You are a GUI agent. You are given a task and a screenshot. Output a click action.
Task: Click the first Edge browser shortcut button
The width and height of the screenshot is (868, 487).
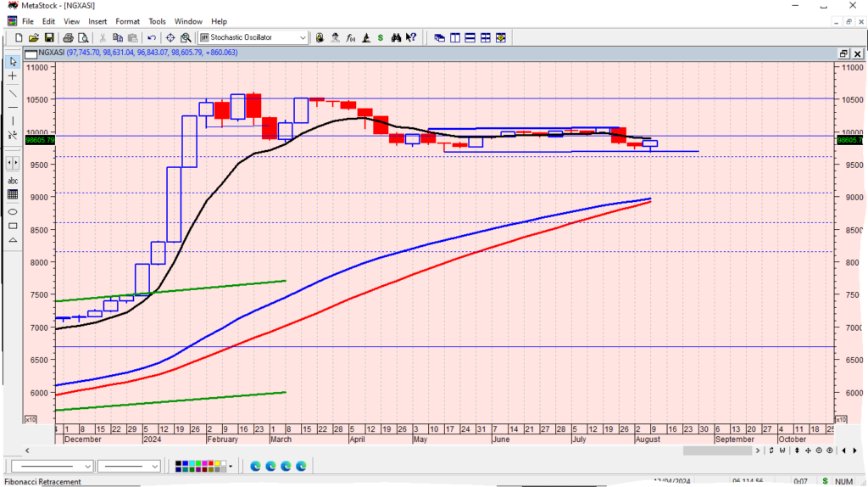coord(256,466)
